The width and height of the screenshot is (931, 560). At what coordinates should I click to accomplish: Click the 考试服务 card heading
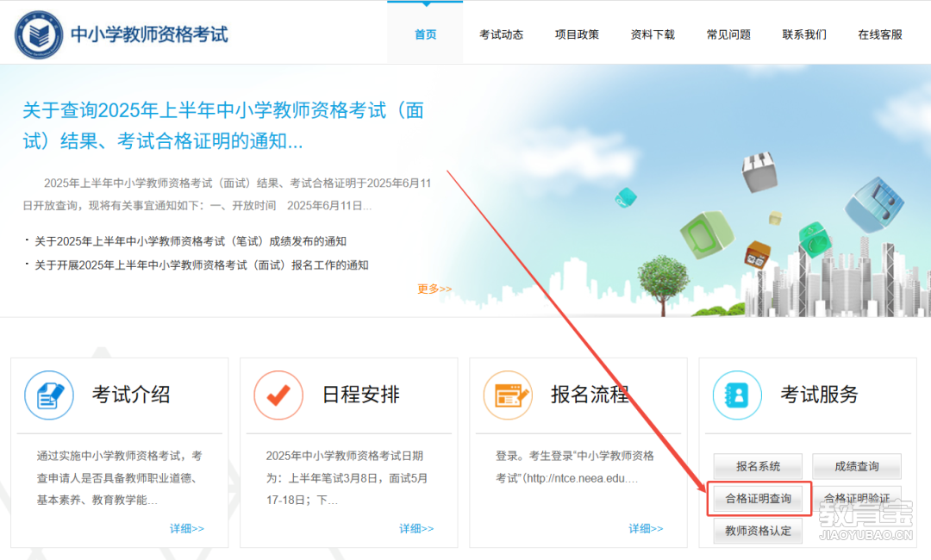tap(820, 395)
